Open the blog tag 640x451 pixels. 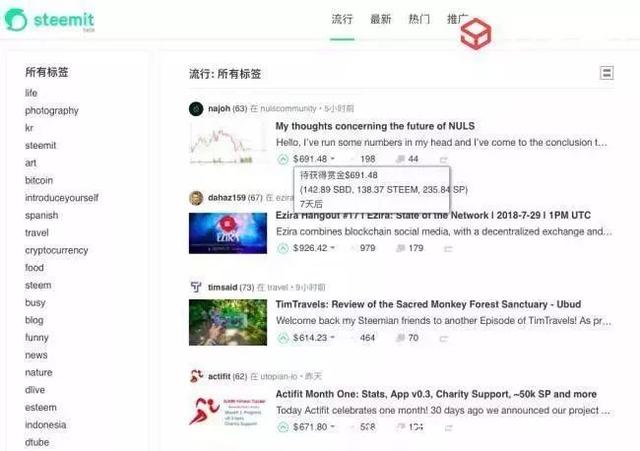(34, 320)
